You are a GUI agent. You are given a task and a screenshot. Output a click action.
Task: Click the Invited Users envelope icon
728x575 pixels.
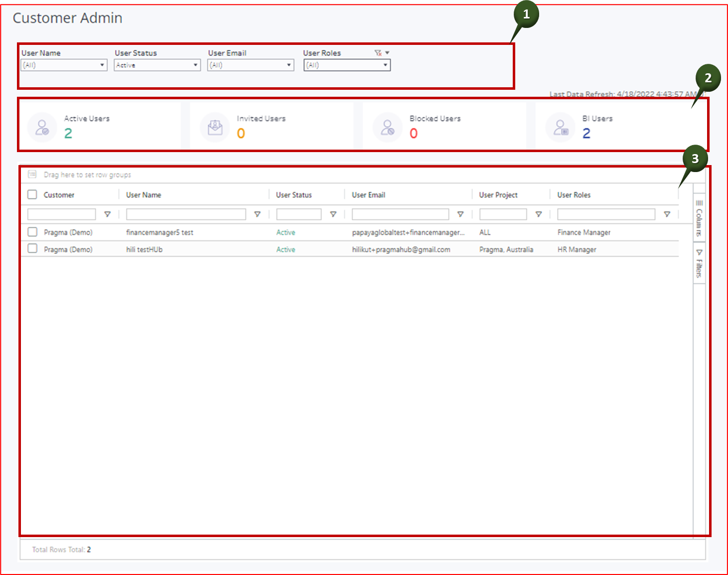point(214,126)
